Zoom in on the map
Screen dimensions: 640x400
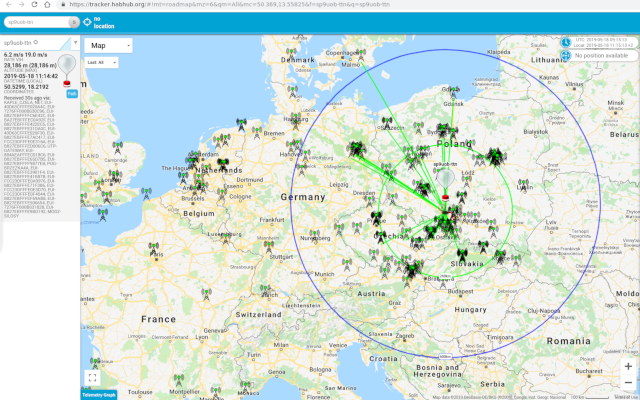[x=627, y=367]
